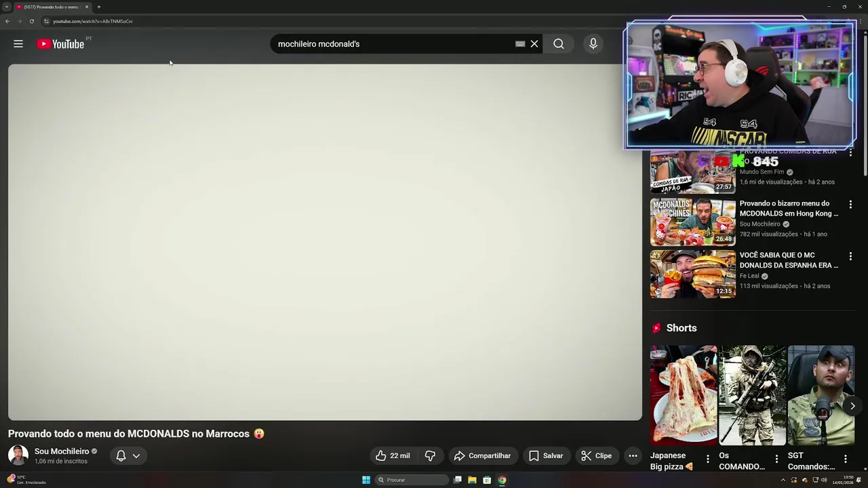The image size is (868, 488).
Task: Open options menu for Fe Leal video
Action: point(850,256)
